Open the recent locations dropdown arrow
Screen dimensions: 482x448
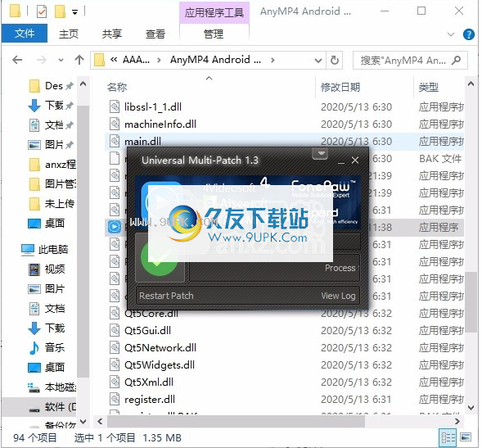61,60
